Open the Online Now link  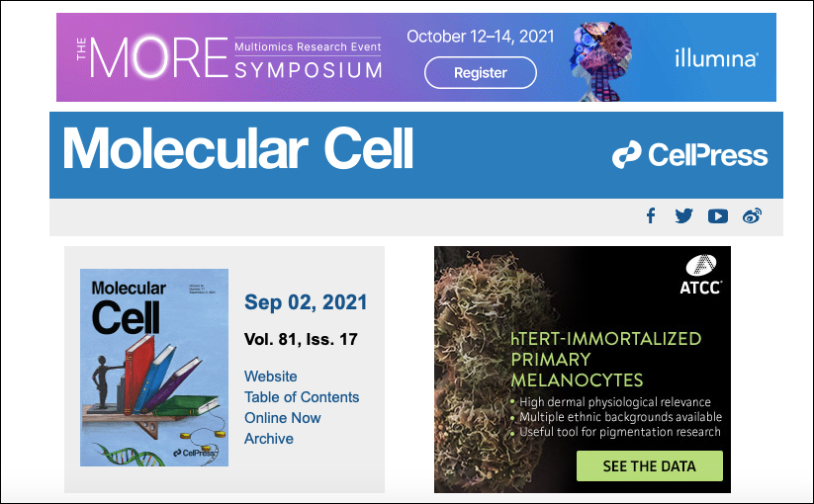click(x=283, y=417)
